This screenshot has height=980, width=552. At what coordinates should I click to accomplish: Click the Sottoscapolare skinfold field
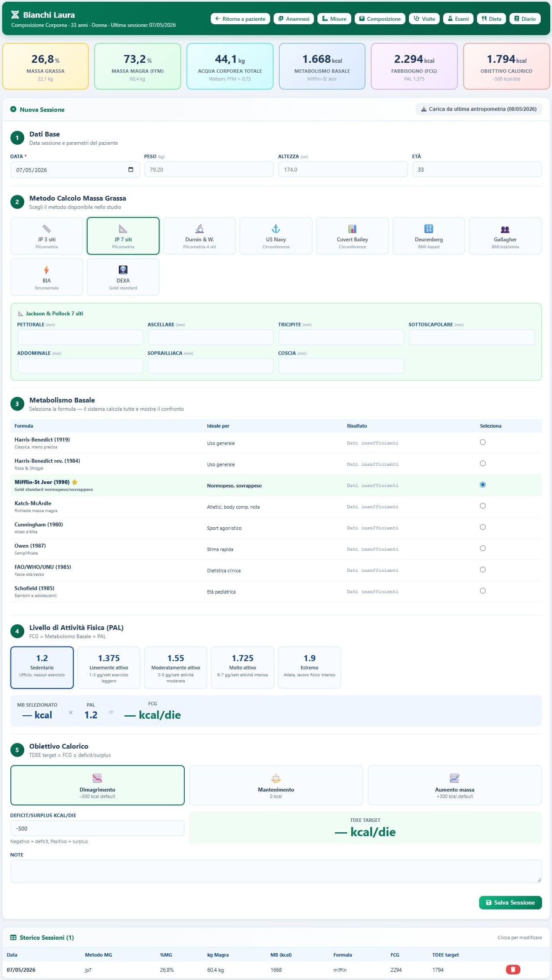pyautogui.click(x=472, y=337)
